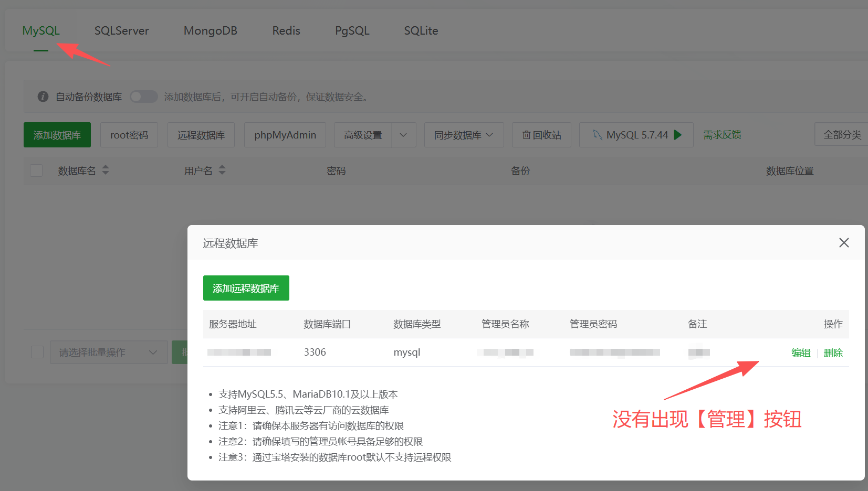Click the 服务器地址 column header
Image resolution: width=868 pixels, height=491 pixels.
tap(233, 324)
